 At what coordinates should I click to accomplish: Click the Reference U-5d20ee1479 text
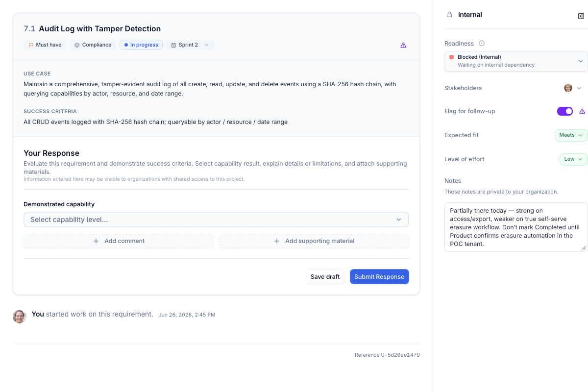coord(387,355)
